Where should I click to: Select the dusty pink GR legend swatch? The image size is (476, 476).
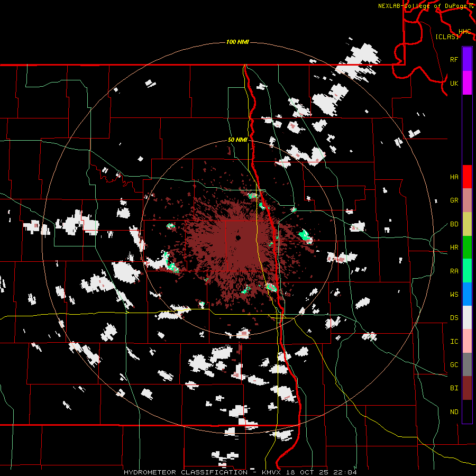pyautogui.click(x=467, y=200)
